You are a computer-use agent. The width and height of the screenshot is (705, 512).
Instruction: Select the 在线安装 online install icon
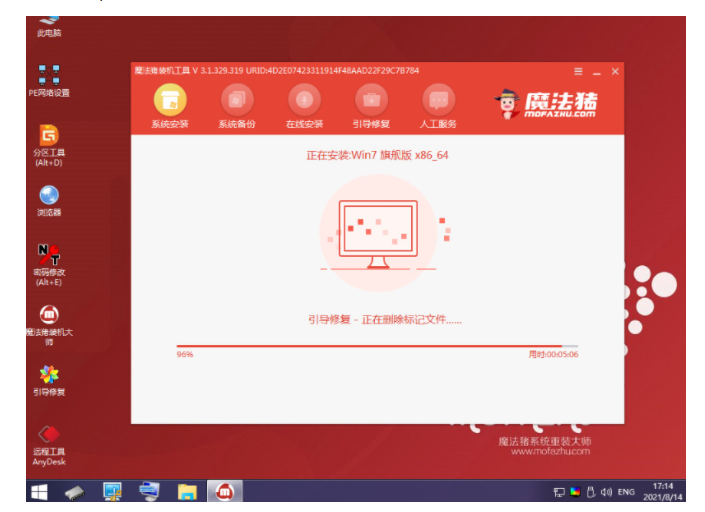point(304,104)
